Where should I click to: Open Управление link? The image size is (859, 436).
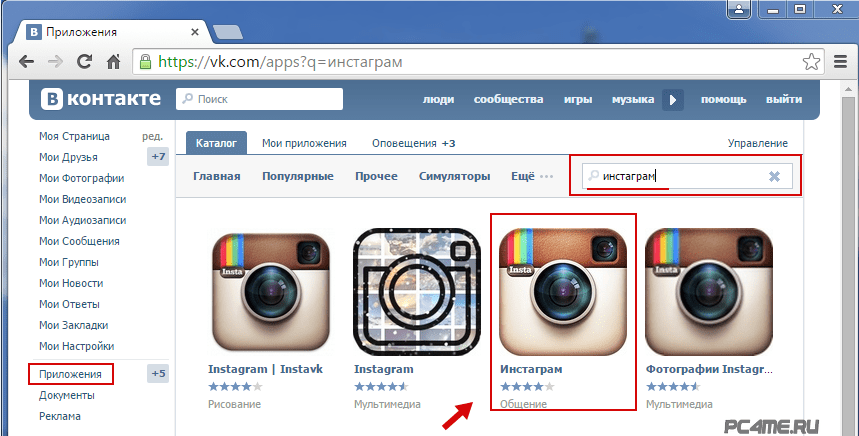pyautogui.click(x=758, y=143)
